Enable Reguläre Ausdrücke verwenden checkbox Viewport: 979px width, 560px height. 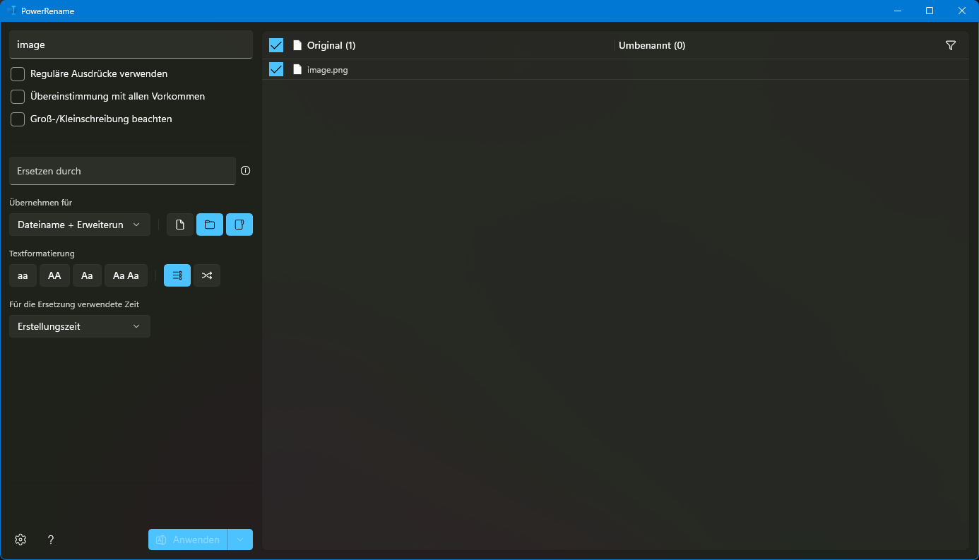(18, 74)
